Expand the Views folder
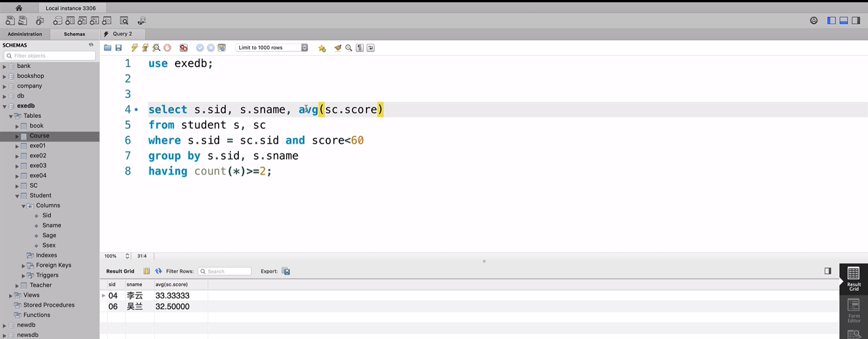Screen dimensions: 868x339 pyautogui.click(x=11, y=296)
